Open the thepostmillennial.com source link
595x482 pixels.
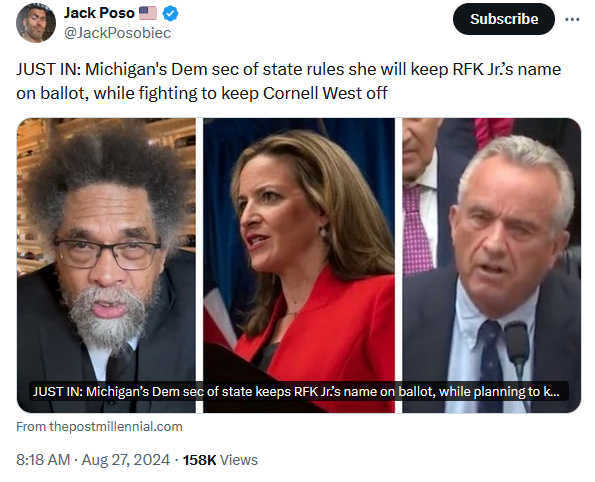(116, 427)
